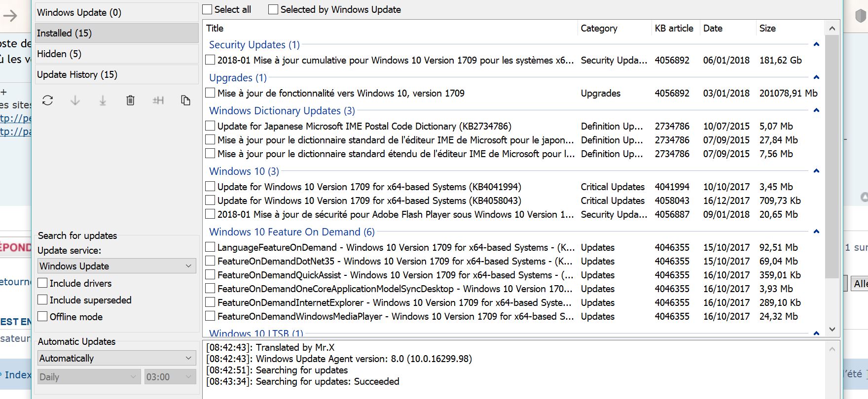Toggle Selected by Windows Update checkbox
This screenshot has width=868, height=399.
pyautogui.click(x=273, y=9)
